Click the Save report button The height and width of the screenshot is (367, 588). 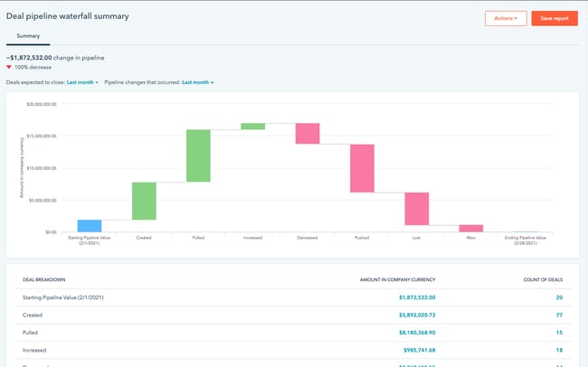pos(554,18)
